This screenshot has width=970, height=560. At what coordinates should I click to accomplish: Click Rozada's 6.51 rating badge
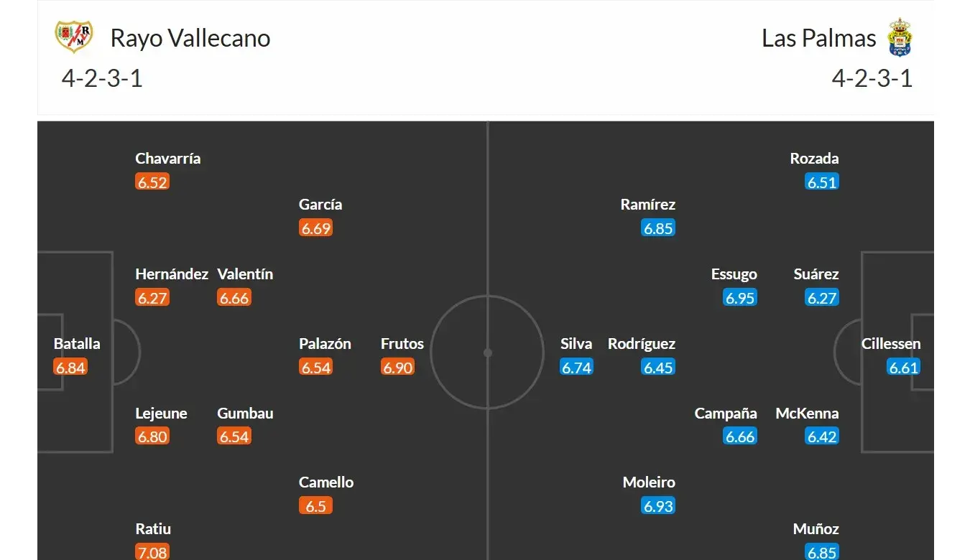click(x=822, y=182)
